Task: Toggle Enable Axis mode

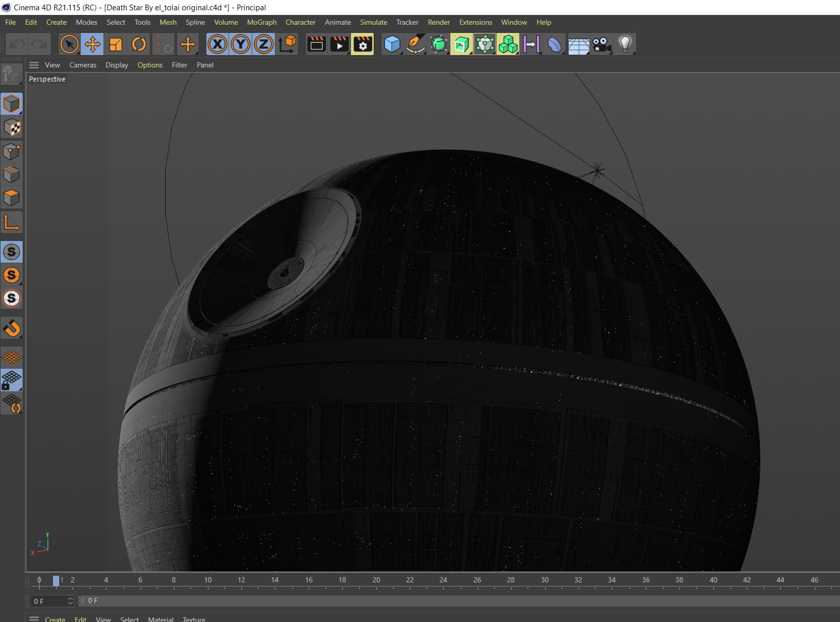Action: [12, 222]
